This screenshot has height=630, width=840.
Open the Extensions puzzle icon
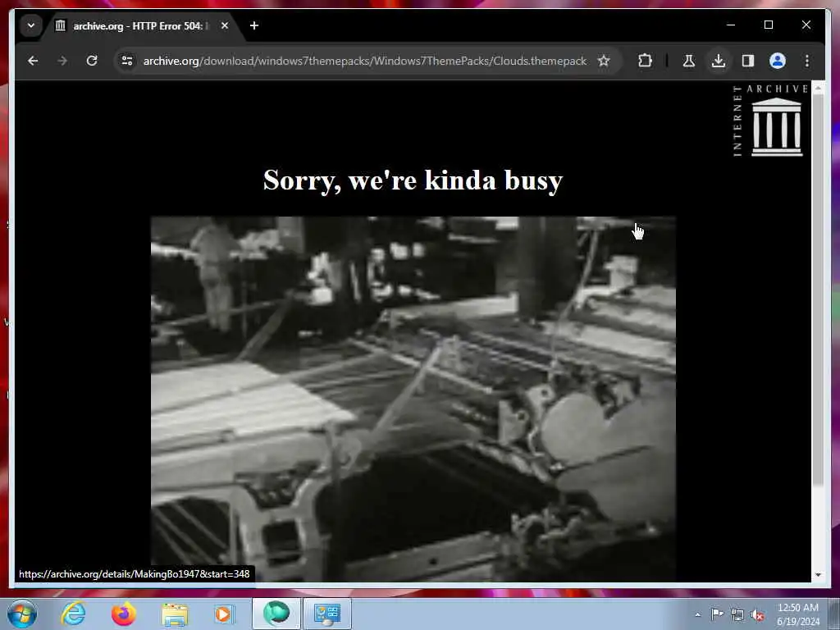pos(645,61)
